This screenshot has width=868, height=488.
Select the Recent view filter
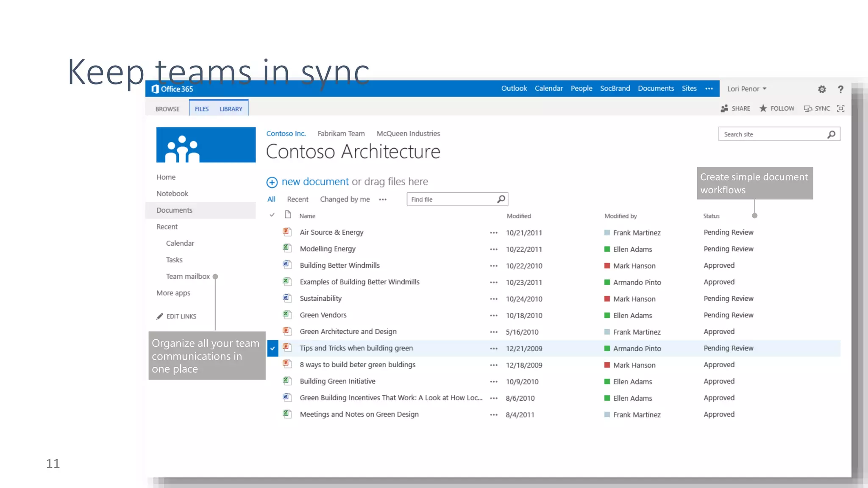tap(298, 199)
